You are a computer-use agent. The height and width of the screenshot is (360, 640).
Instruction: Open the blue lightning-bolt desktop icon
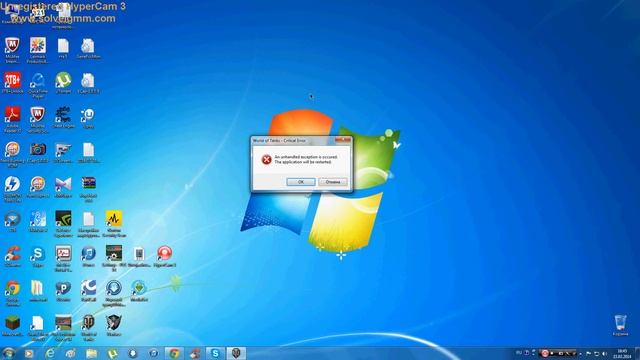(12, 189)
